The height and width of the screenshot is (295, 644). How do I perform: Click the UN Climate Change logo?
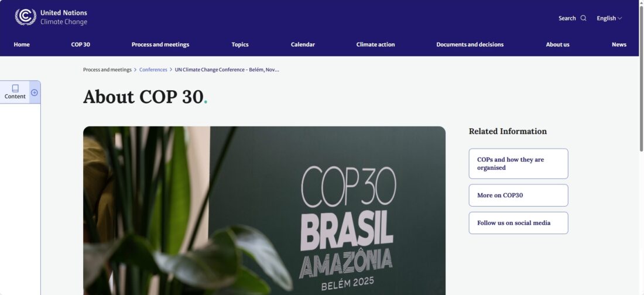point(51,17)
